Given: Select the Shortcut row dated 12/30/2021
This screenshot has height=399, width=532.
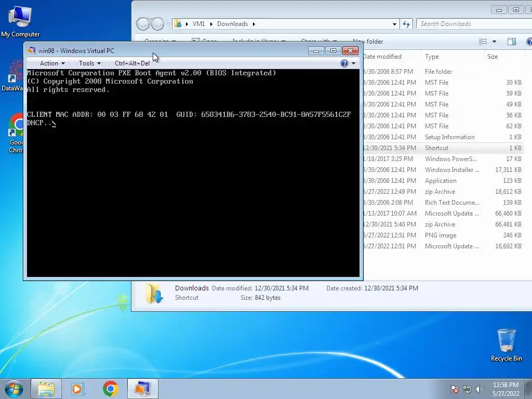Looking at the screenshot, I should point(443,148).
